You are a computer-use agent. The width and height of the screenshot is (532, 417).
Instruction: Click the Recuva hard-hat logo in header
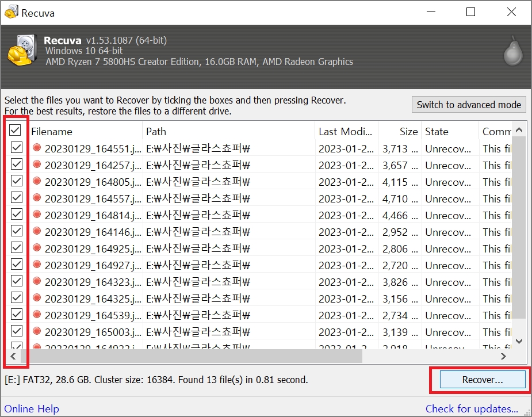coord(22,50)
